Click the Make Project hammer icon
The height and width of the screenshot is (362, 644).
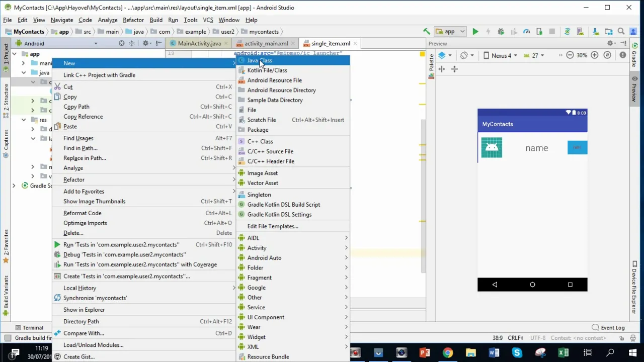427,31
